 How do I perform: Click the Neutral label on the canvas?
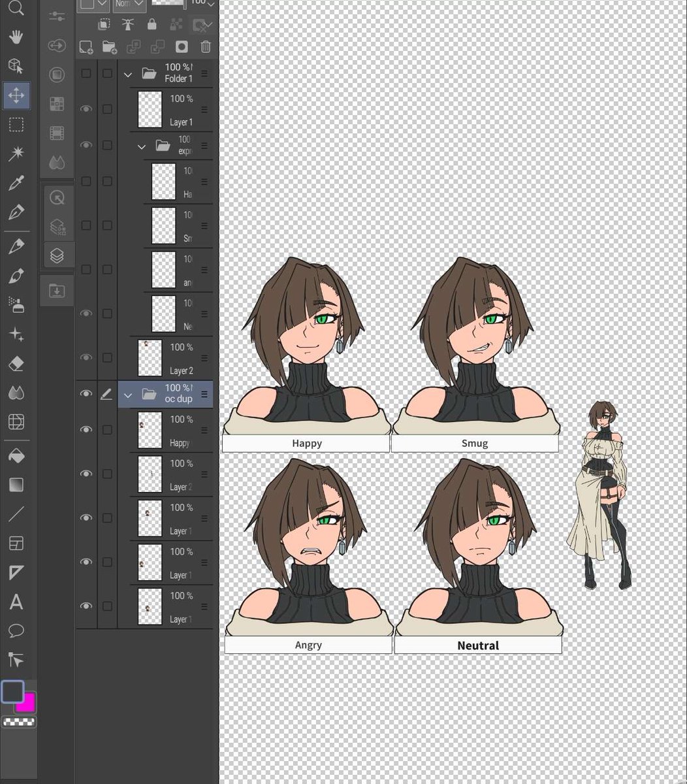478,645
